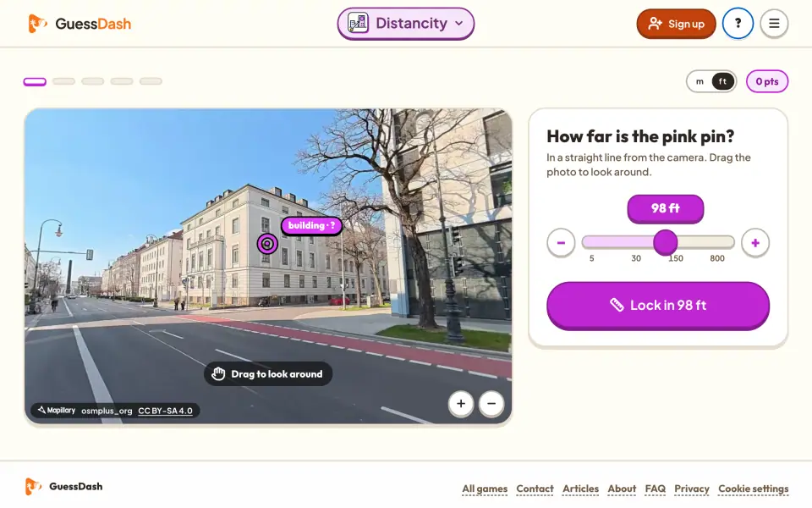Open All games footer link
Viewport: 812px width, 508px height.
[485, 489]
